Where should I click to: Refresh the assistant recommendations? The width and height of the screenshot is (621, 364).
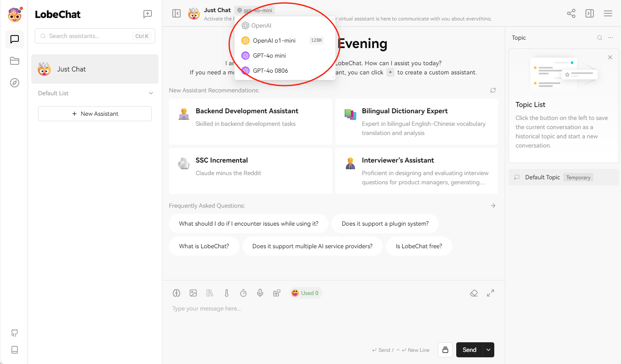pyautogui.click(x=493, y=90)
